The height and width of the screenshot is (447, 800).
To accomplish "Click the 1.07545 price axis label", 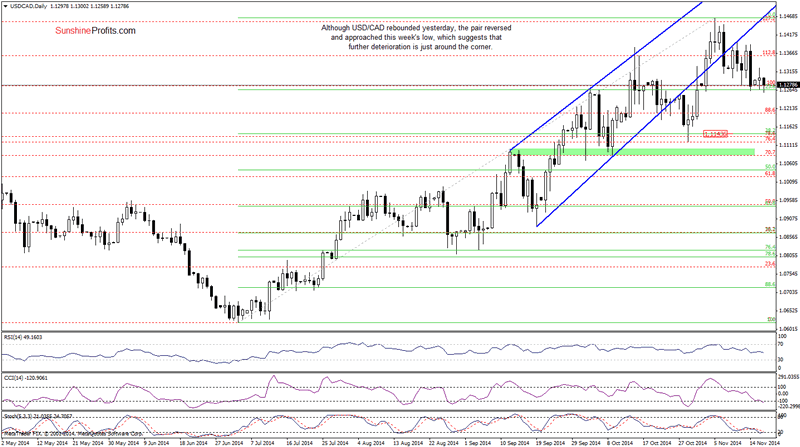I will (788, 274).
